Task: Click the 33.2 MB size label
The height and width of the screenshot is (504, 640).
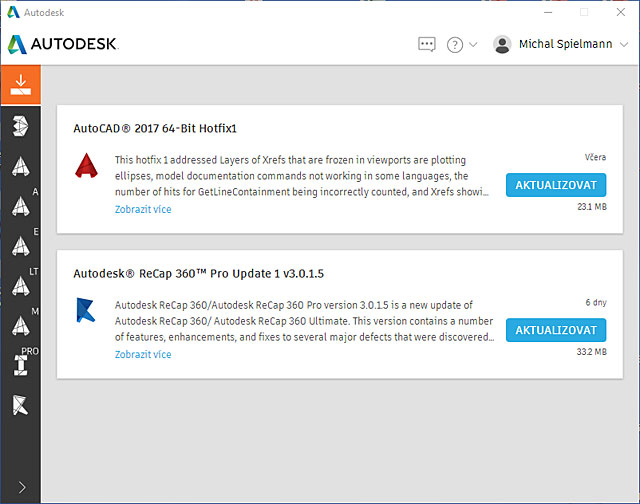Action: click(x=591, y=352)
